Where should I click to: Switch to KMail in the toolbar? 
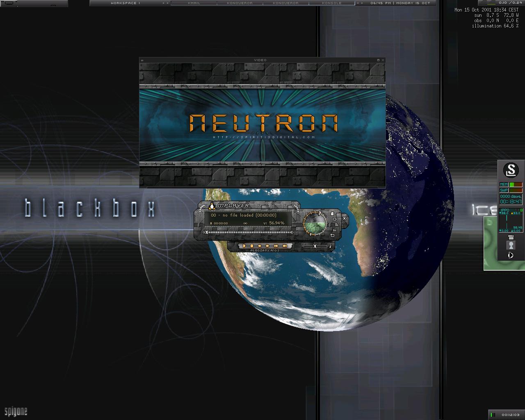click(x=194, y=3)
